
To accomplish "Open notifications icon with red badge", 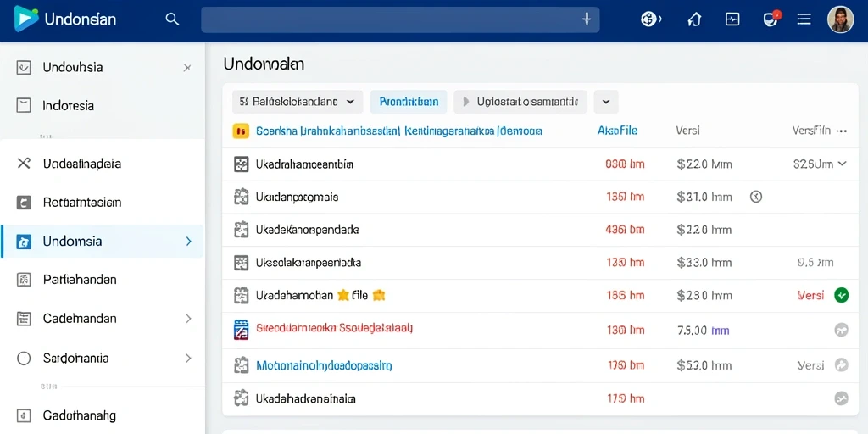I will 770,19.
